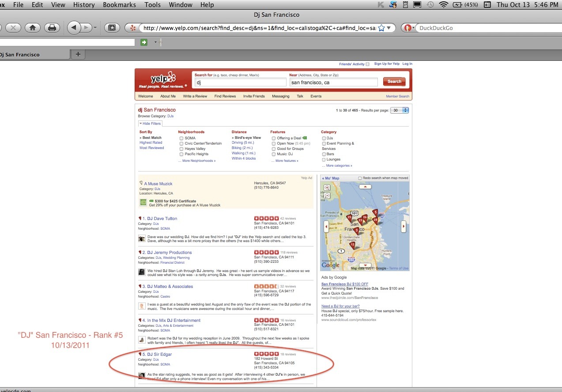Screen dimensions: 562x392
Task: Click map marker number 5
Action: (x=375, y=213)
